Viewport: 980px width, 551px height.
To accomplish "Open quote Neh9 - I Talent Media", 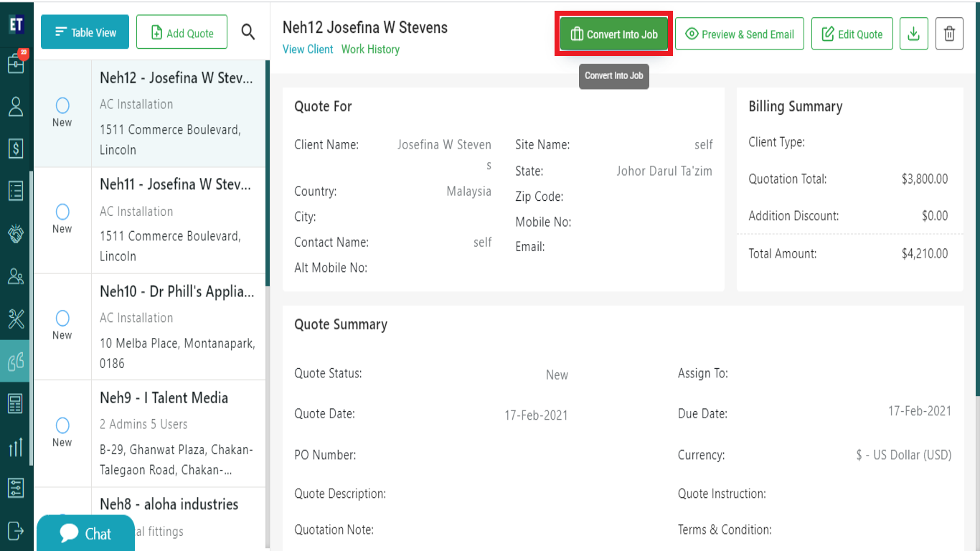I will [164, 398].
